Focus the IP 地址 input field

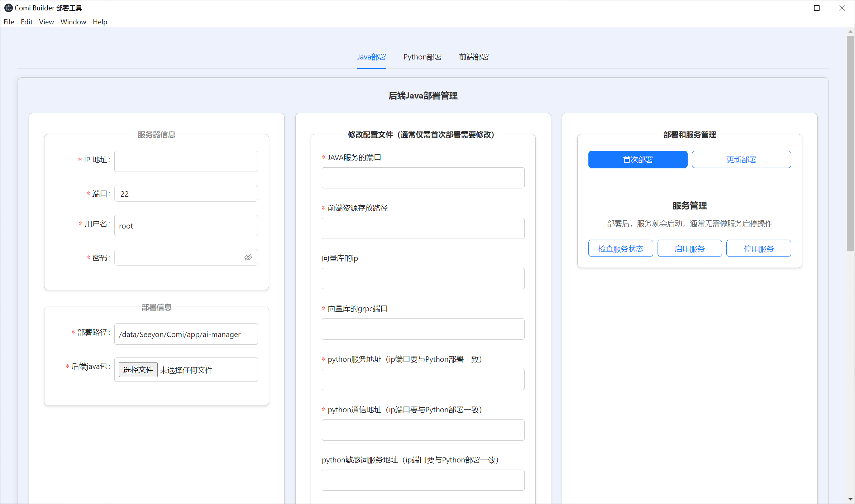[x=186, y=161]
